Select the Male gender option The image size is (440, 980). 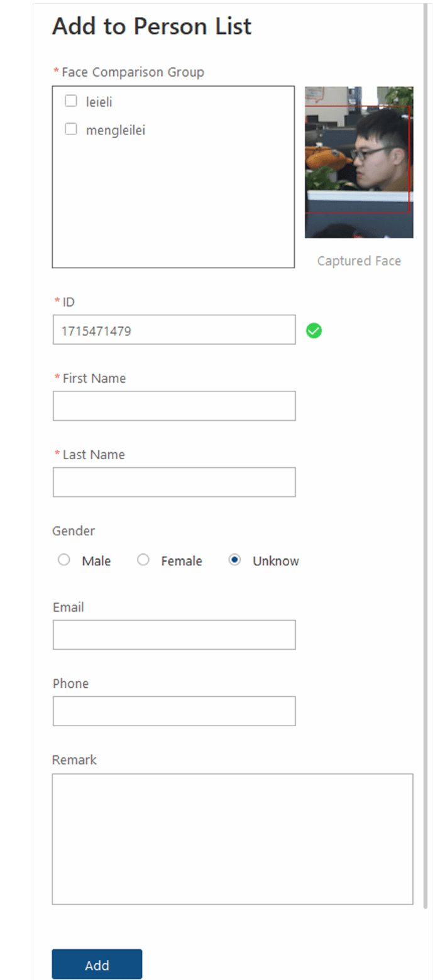[x=63, y=560]
